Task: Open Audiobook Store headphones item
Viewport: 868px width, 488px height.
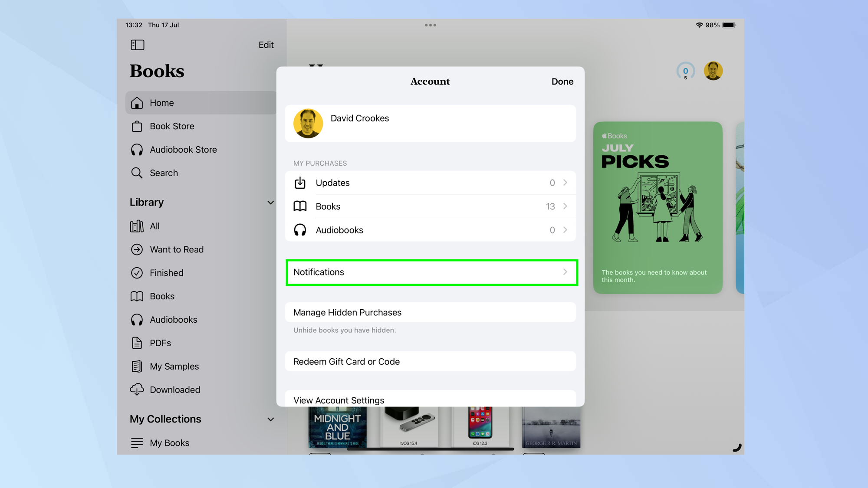Action: tap(183, 150)
